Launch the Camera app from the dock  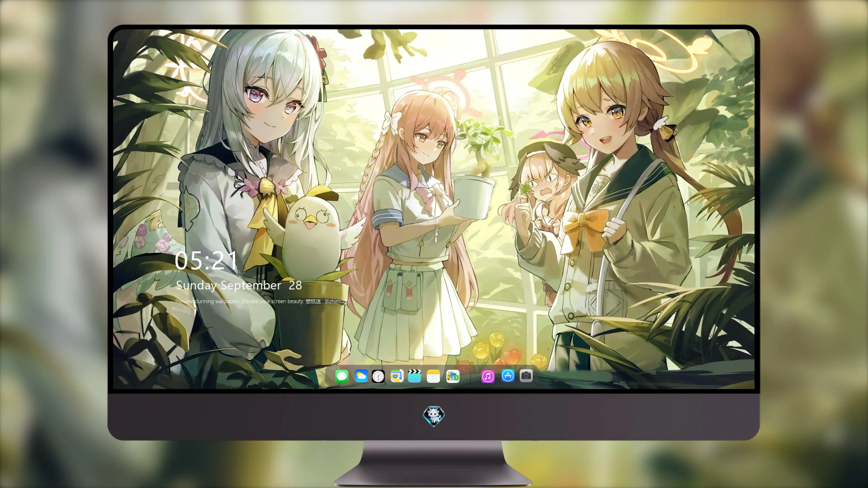[526, 375]
